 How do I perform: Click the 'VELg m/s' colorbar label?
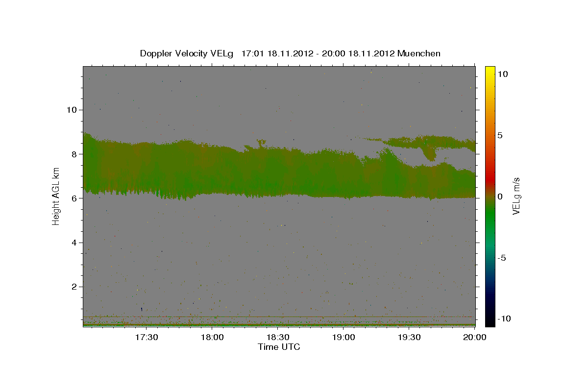pos(516,196)
